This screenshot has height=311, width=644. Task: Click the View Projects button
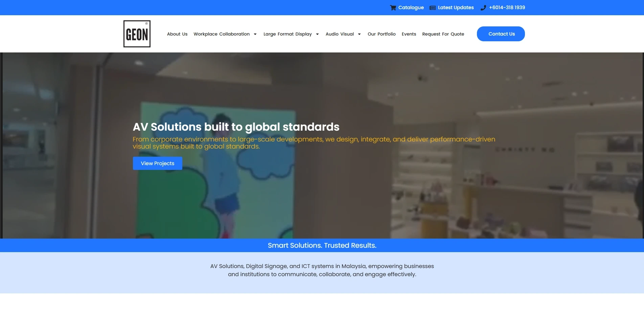(158, 163)
